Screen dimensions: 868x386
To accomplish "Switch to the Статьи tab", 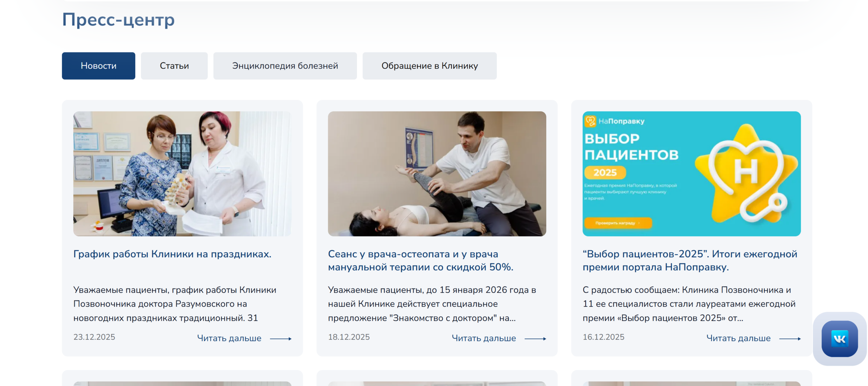I will (174, 66).
